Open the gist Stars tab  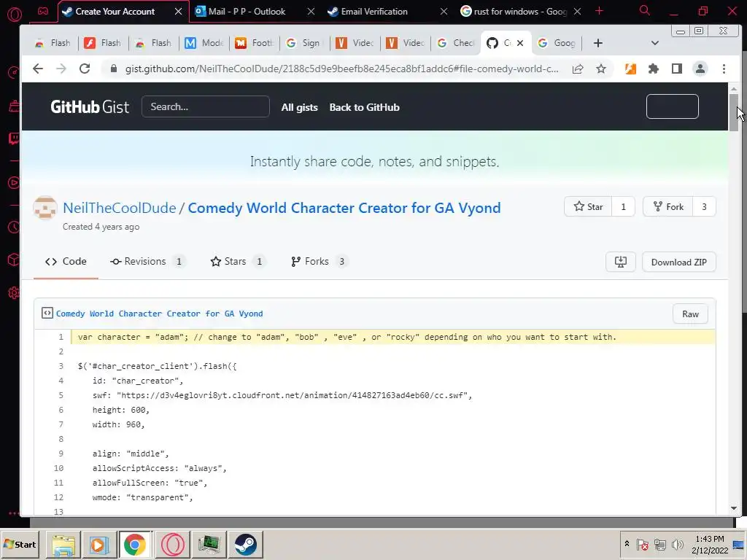coord(238,262)
